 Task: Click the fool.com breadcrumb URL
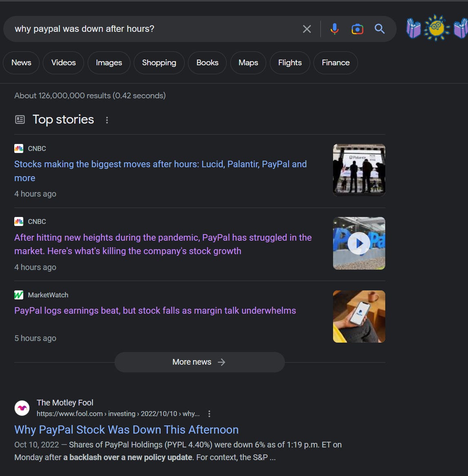[118, 414]
